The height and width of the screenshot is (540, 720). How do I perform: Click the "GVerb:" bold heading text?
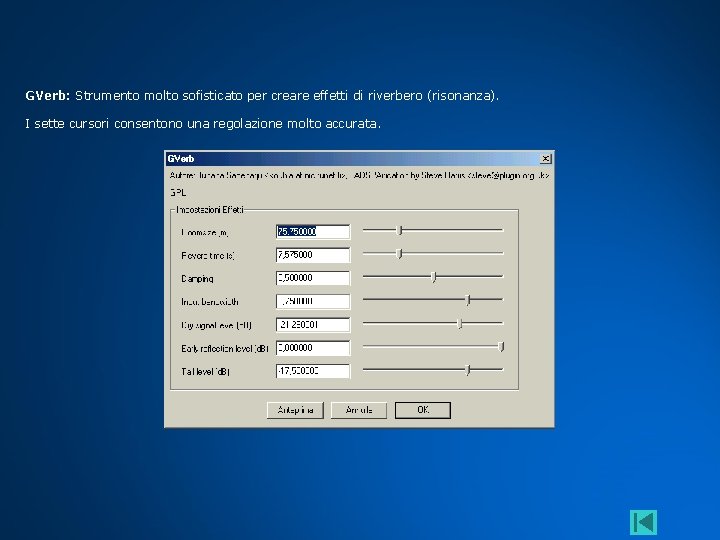pos(48,96)
